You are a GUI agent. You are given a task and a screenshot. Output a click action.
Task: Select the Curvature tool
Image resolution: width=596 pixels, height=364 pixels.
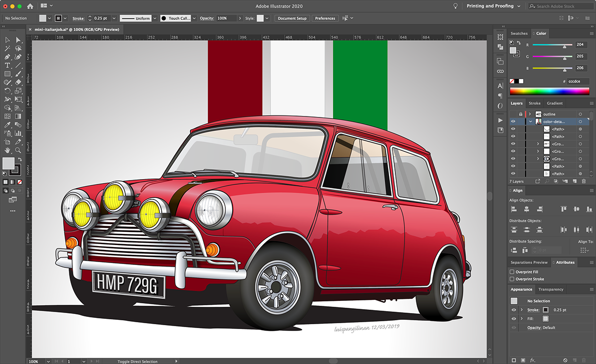coord(18,57)
